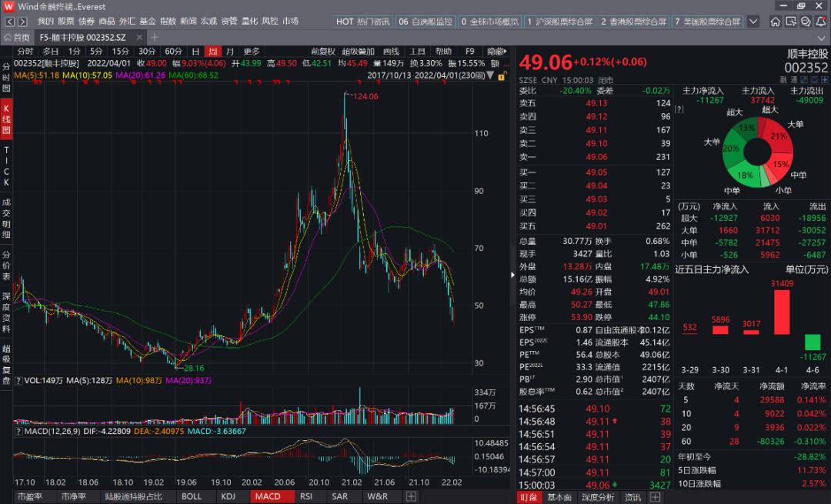Open the 230周 date range dropdown arrow
831x504 pixels.
pyautogui.click(x=490, y=75)
